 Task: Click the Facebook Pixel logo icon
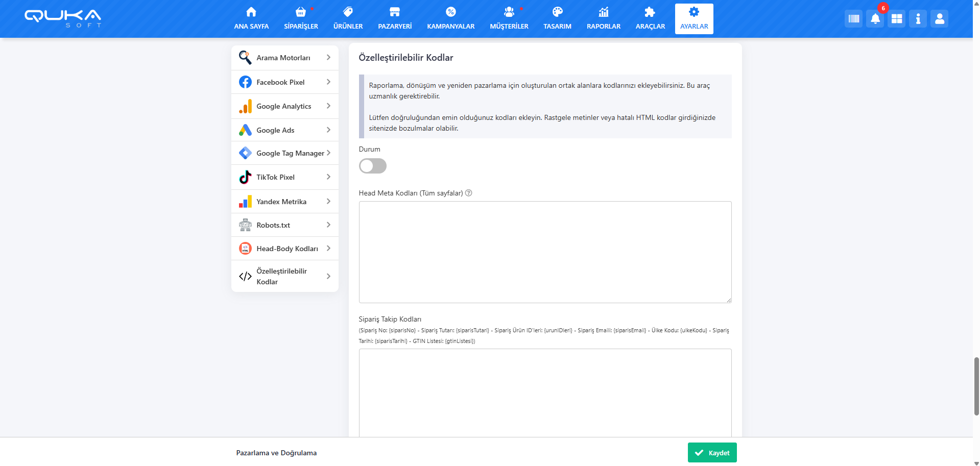[x=245, y=82]
